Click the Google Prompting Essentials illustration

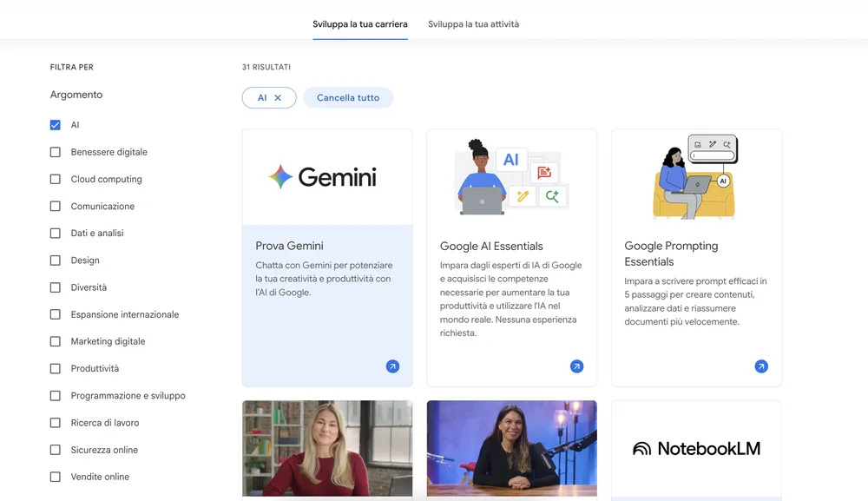tap(696, 177)
